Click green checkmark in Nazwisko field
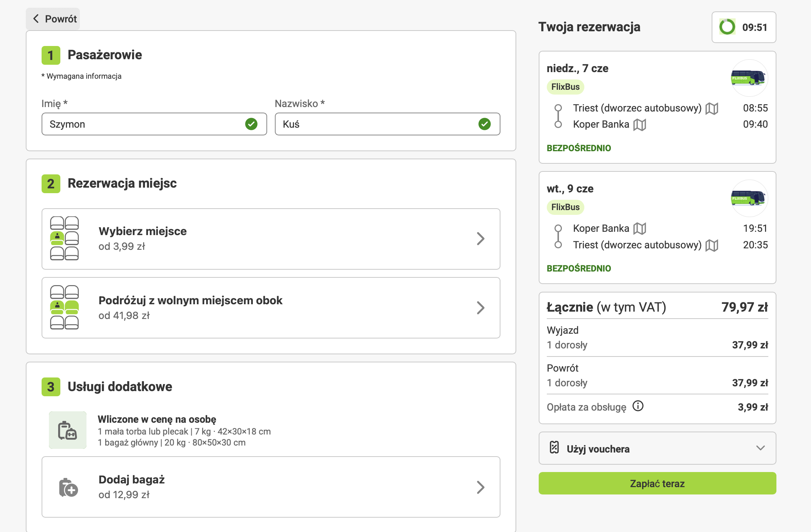This screenshot has width=811, height=532. 485,124
